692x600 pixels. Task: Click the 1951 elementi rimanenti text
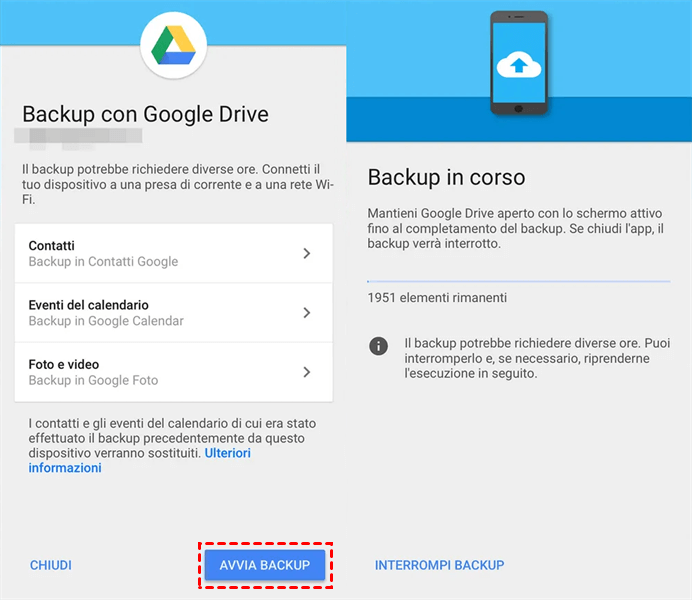click(x=437, y=298)
